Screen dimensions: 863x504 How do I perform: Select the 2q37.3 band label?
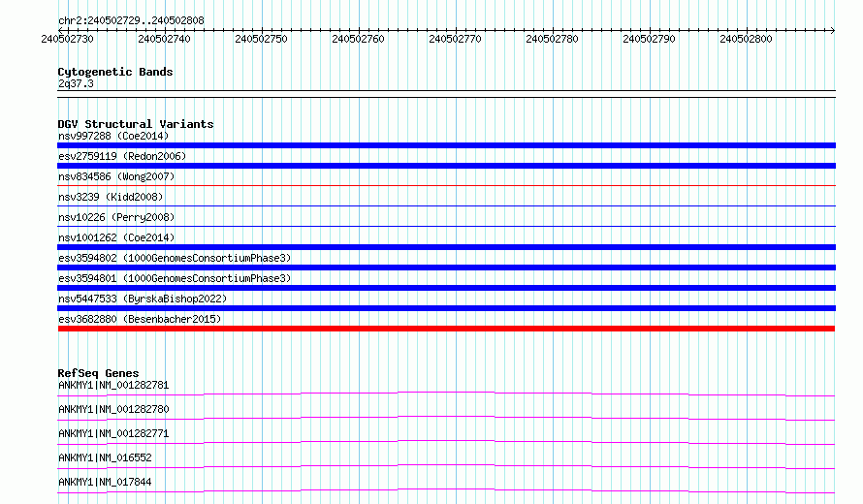[76, 83]
